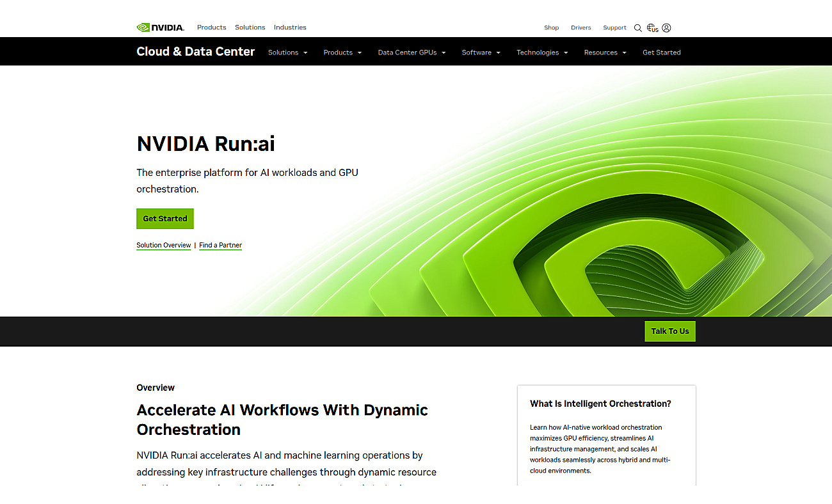Open the What Is Intelligent Orchestration card
832x504 pixels.
click(606, 435)
